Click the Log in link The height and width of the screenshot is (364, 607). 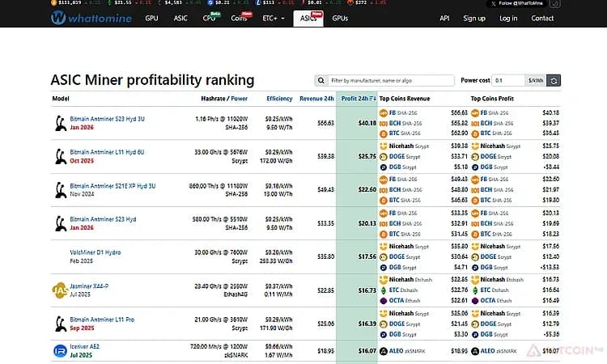[508, 18]
